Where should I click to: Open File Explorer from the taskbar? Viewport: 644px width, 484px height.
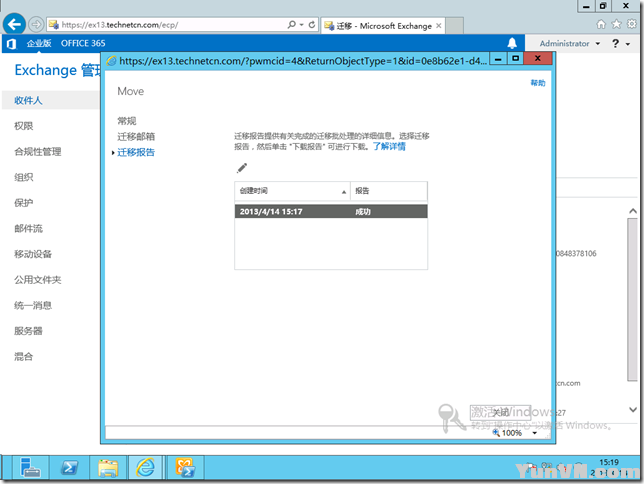(108, 468)
